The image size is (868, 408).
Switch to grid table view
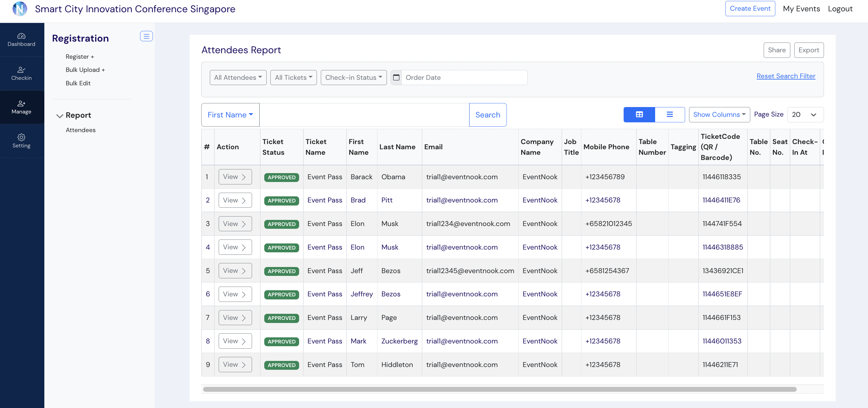(639, 115)
